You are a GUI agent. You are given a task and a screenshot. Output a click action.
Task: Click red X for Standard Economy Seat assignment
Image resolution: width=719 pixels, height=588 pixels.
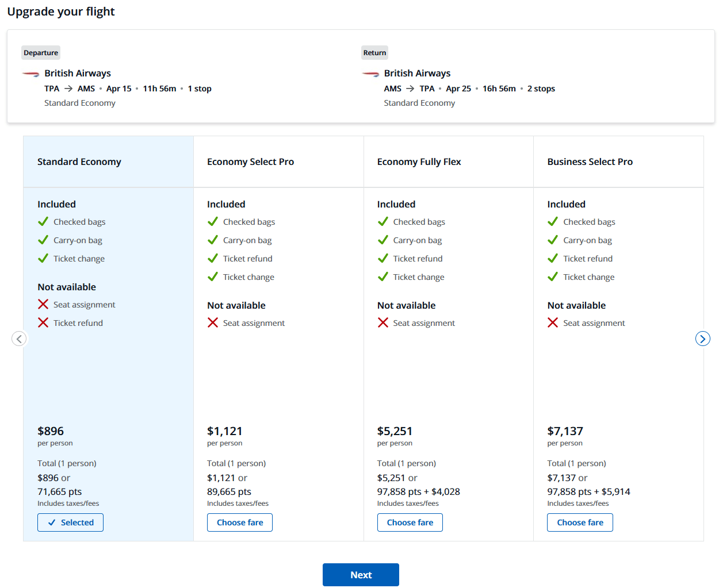(x=43, y=304)
